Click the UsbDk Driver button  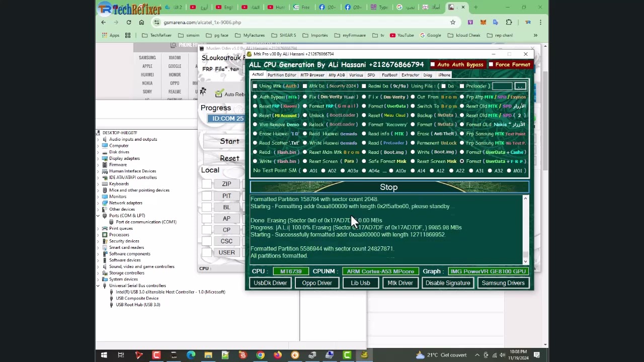pos(270,283)
